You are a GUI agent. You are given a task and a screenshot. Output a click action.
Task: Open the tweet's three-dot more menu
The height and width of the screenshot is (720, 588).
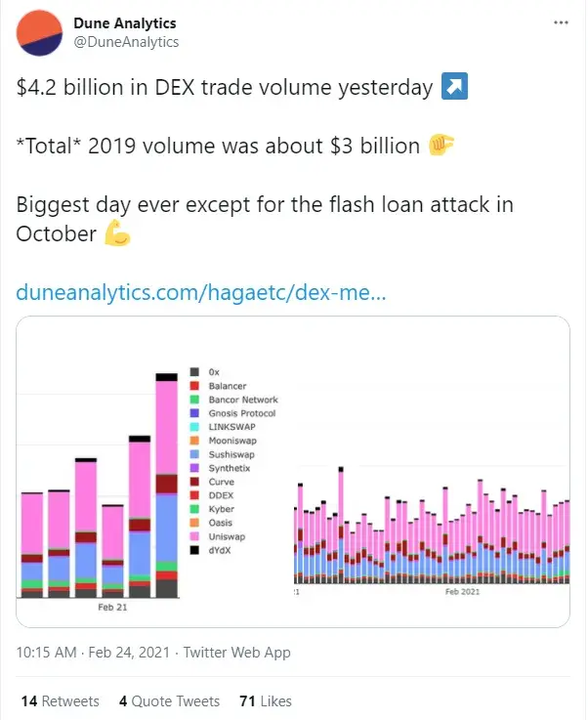[559, 22]
